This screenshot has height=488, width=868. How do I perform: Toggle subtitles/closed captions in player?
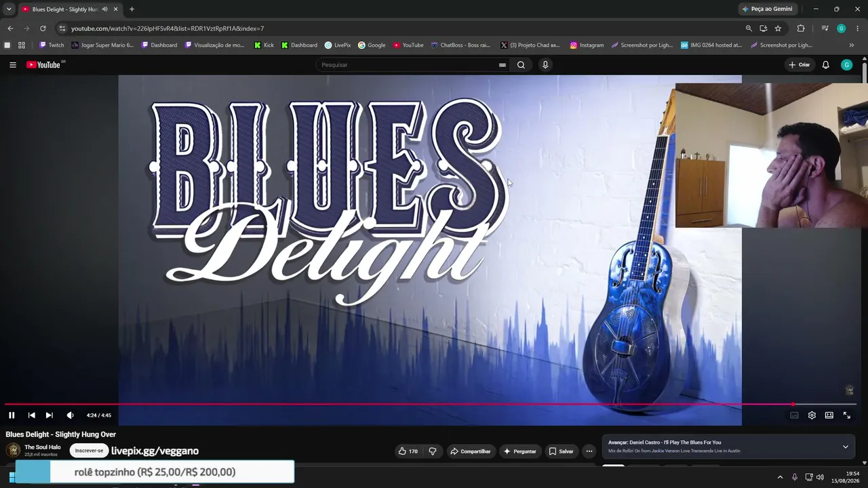[x=794, y=415]
